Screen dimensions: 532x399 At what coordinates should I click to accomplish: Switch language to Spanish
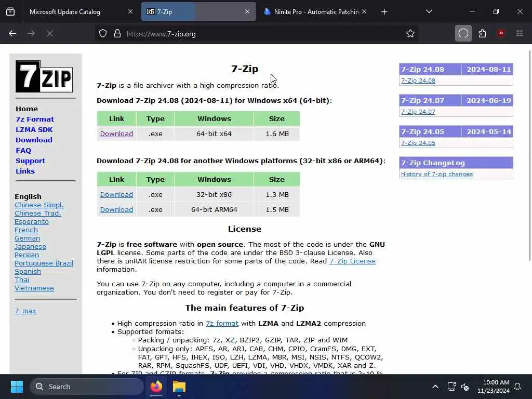click(28, 271)
